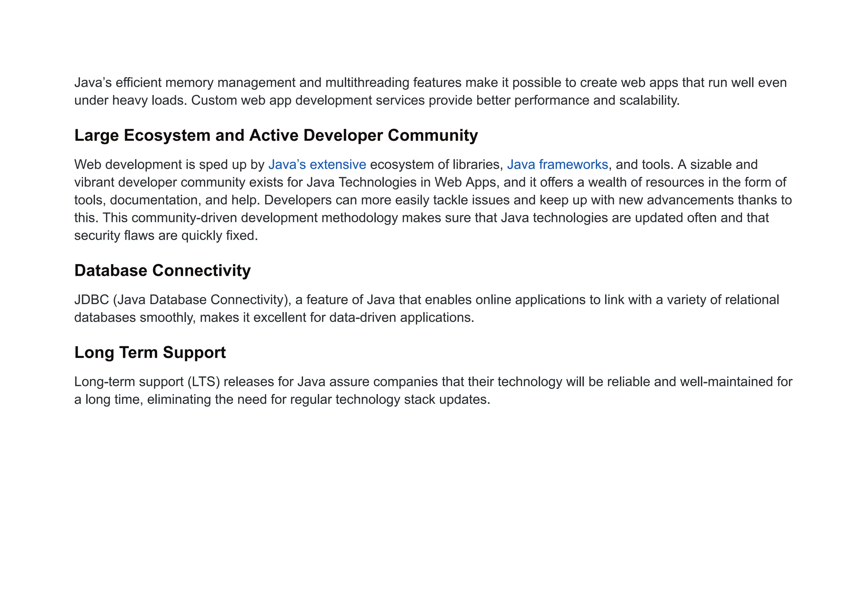This screenshot has height=615, width=868.
Task: Follow the "Java frameworks" link
Action: point(557,165)
